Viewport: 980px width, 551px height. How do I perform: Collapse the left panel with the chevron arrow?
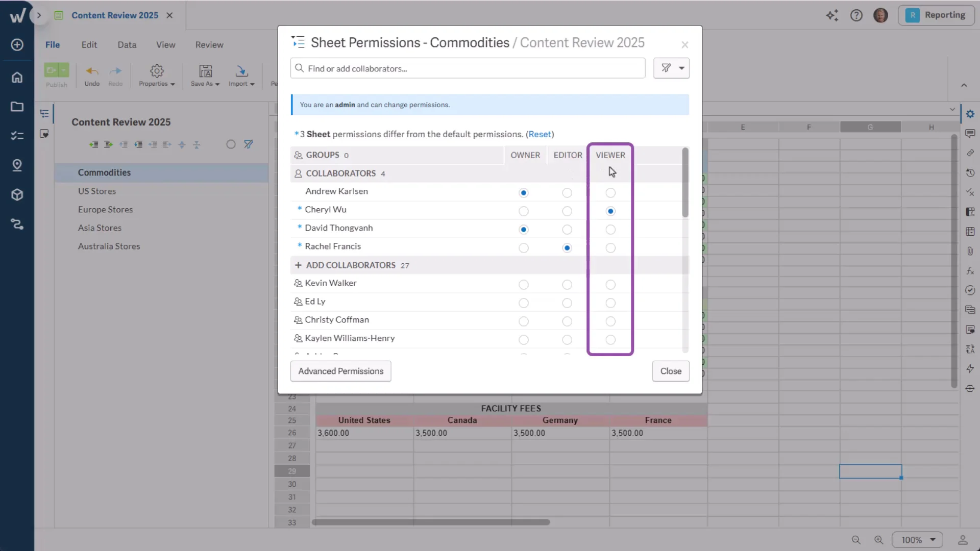pyautogui.click(x=39, y=15)
